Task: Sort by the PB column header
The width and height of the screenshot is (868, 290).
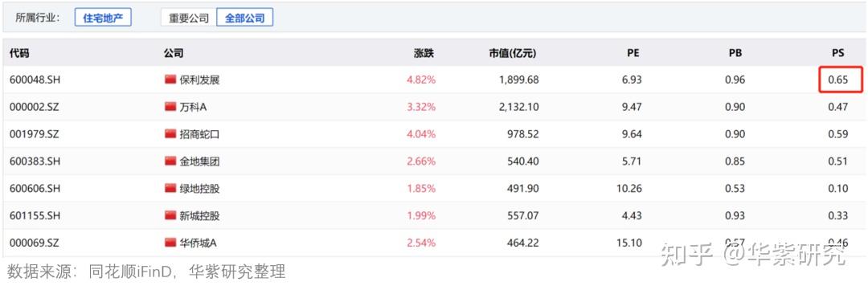Action: click(735, 53)
